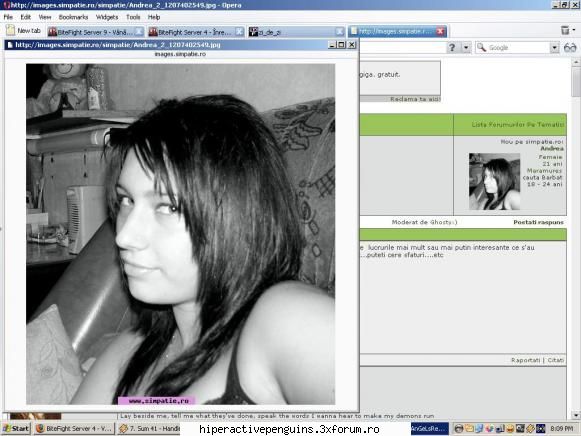This screenshot has height=436, width=581.
Task: Open Andrea's small profile thumbnail
Action: point(494,182)
